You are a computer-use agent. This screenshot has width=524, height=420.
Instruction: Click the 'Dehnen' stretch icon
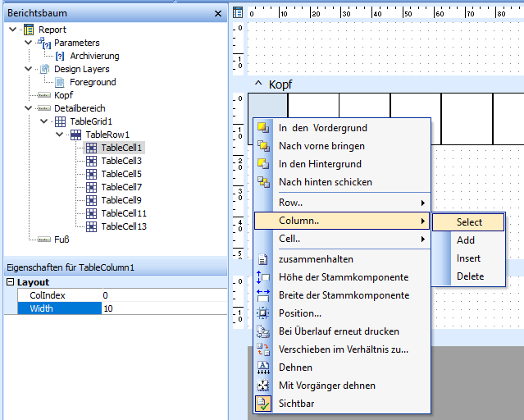click(263, 367)
